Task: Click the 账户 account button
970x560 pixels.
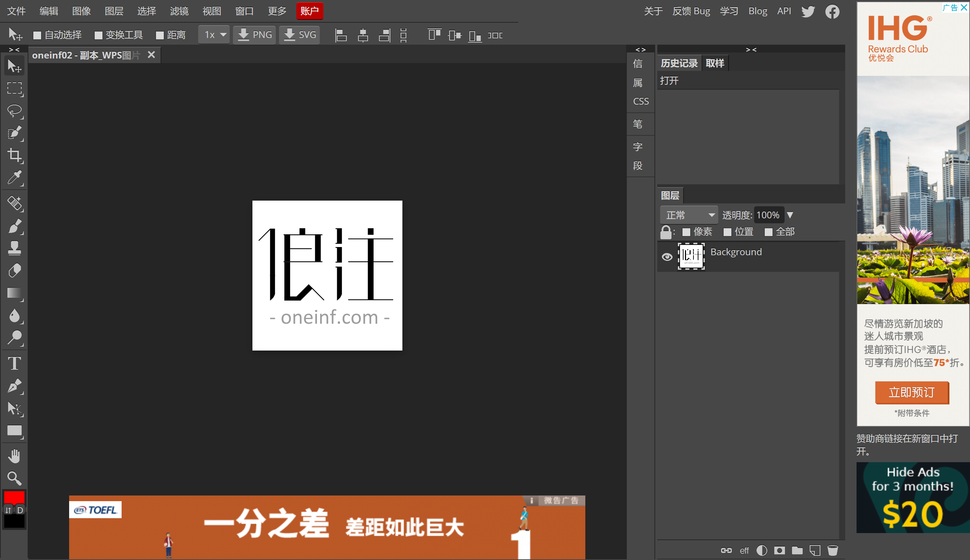Action: coord(310,11)
